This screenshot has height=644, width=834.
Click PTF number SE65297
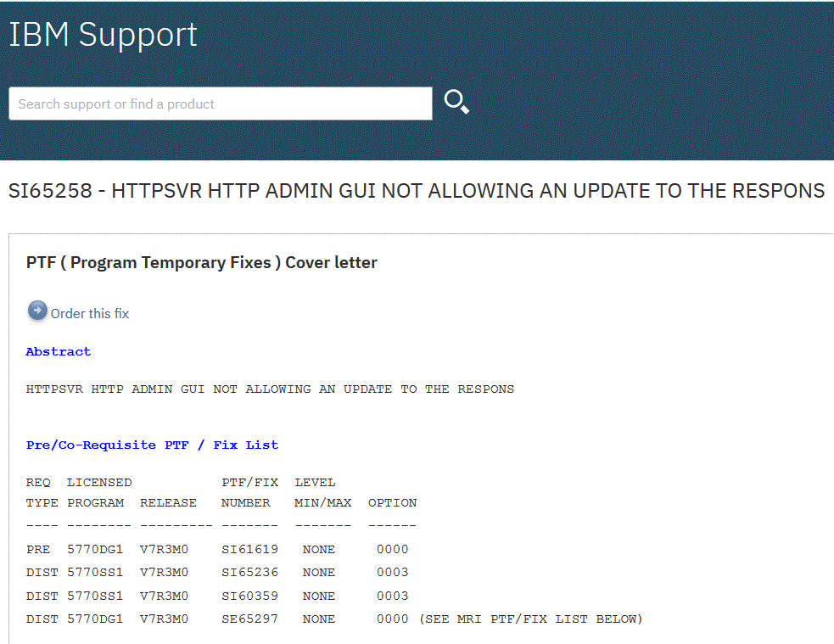tap(249, 619)
